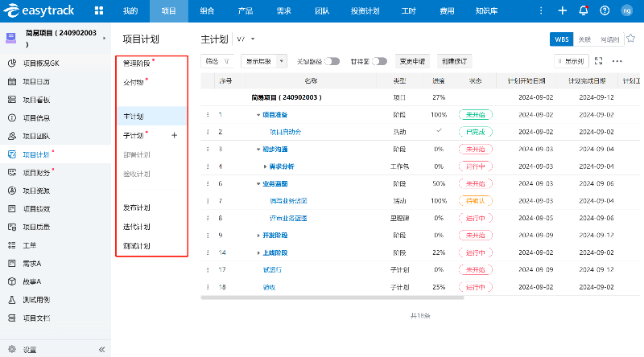This screenshot has width=644, height=357.
Task: Open the 试运行 subplan link
Action: pyautogui.click(x=272, y=270)
